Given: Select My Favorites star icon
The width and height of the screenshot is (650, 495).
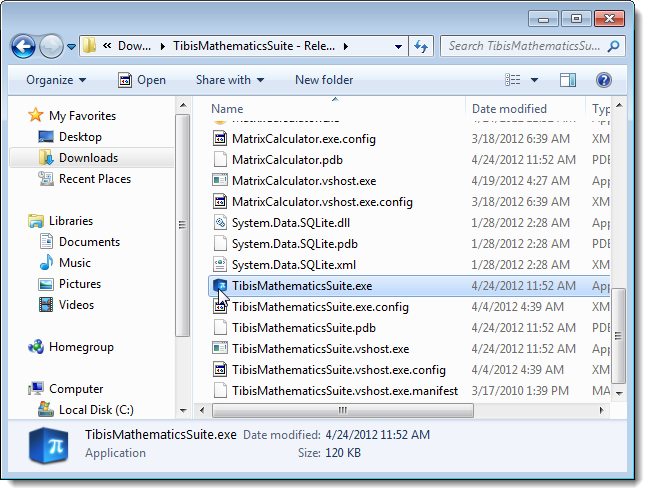Looking at the screenshot, I should 36,115.
